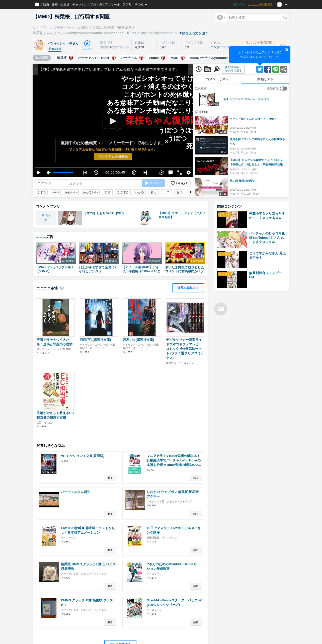Screen dimensions: 322x644
Task: Enter fullscreen mode
Action: pos(180,173)
